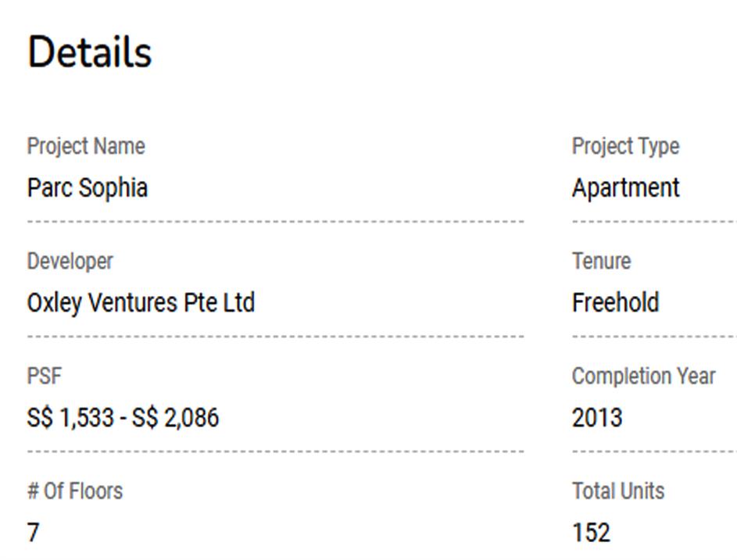Image resolution: width=737 pixels, height=560 pixels.
Task: Click the PSF field label
Action: point(44,376)
